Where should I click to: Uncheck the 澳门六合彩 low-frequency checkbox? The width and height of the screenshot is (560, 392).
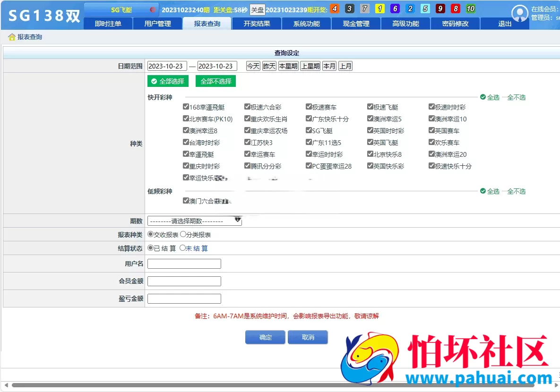point(186,201)
